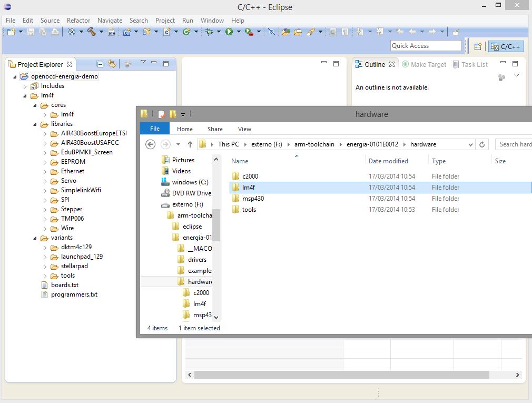Sort files by Name column header

point(240,161)
